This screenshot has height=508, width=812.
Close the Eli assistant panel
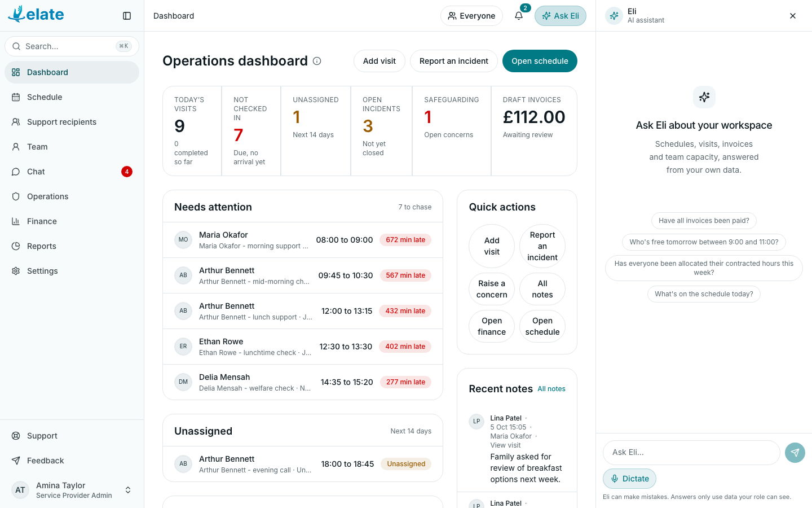click(x=793, y=16)
